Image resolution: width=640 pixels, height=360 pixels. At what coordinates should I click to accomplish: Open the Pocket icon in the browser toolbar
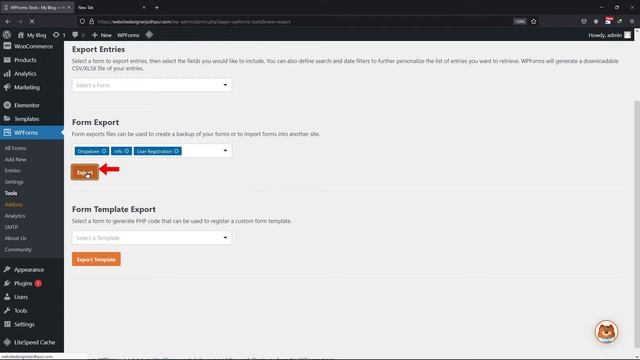click(584, 21)
